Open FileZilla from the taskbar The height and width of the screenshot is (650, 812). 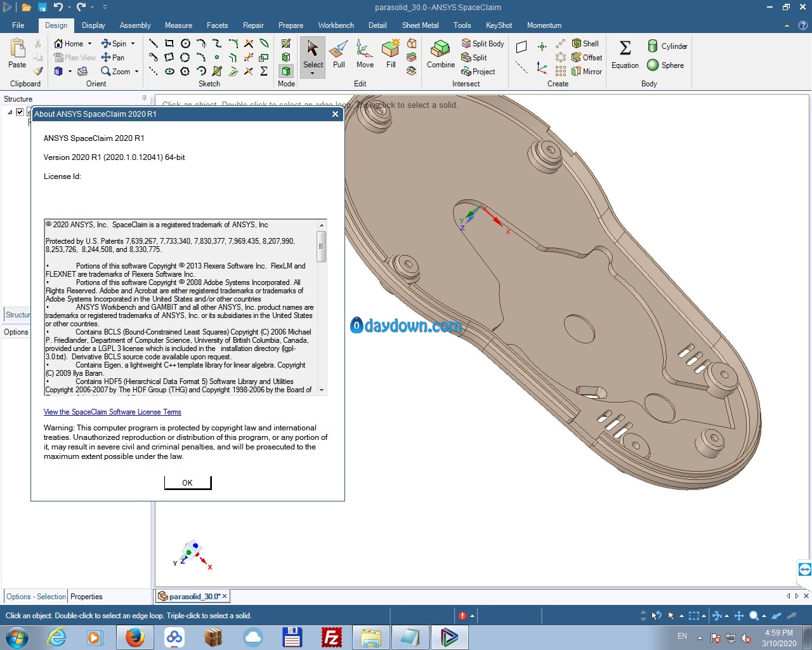point(332,637)
